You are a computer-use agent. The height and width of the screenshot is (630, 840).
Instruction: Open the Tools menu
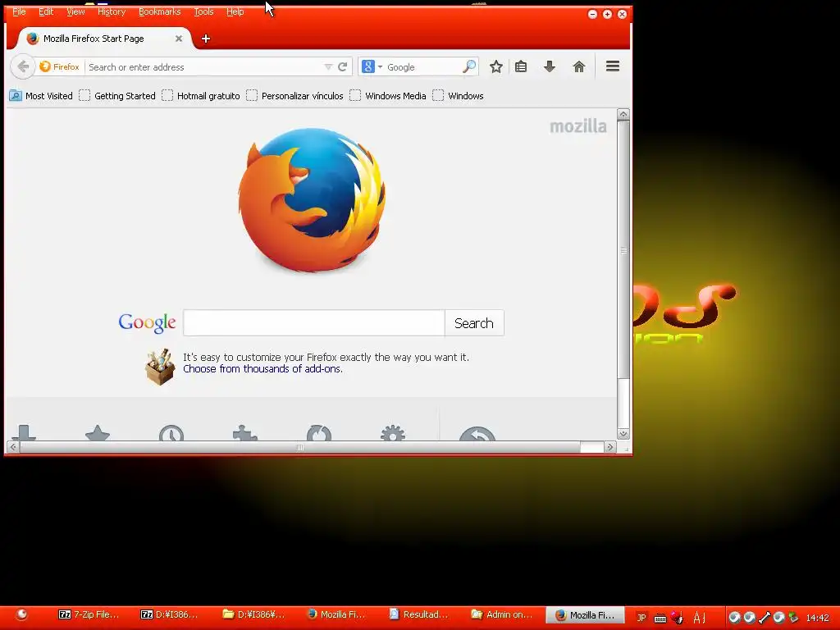203,11
